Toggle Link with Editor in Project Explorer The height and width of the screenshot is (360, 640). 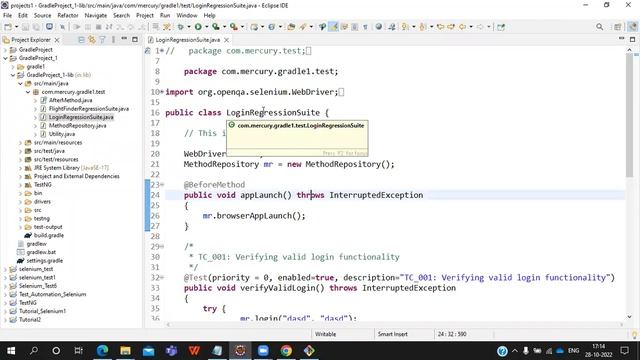pyautogui.click(x=92, y=40)
